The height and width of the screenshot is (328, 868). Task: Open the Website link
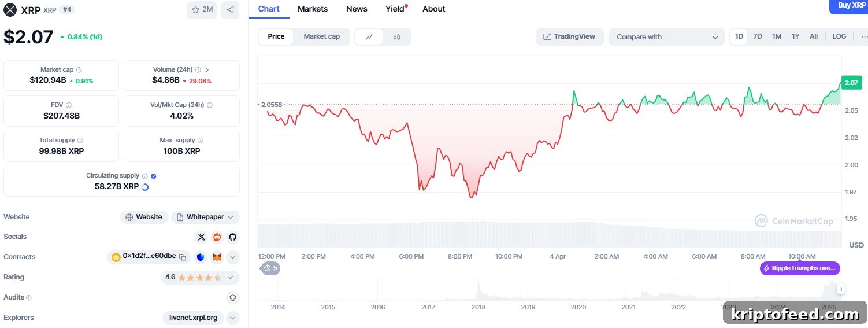[x=144, y=217]
